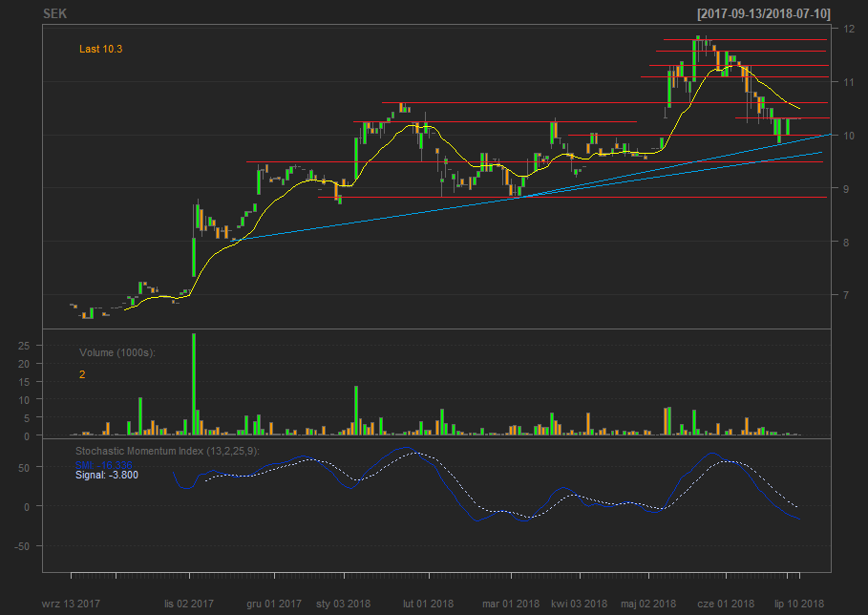The width and height of the screenshot is (868, 615).
Task: Select the date range 2017-09-13/2018-07-10 label
Action: point(763,13)
